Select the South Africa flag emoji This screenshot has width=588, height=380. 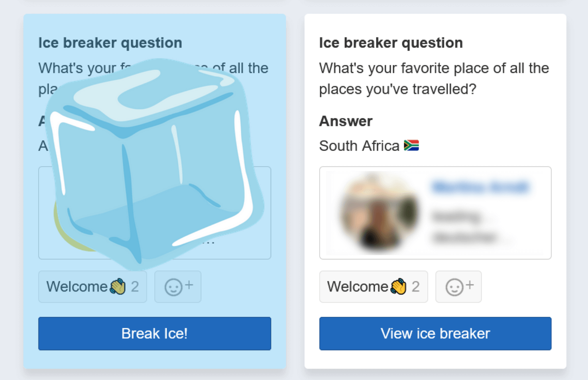(x=411, y=145)
